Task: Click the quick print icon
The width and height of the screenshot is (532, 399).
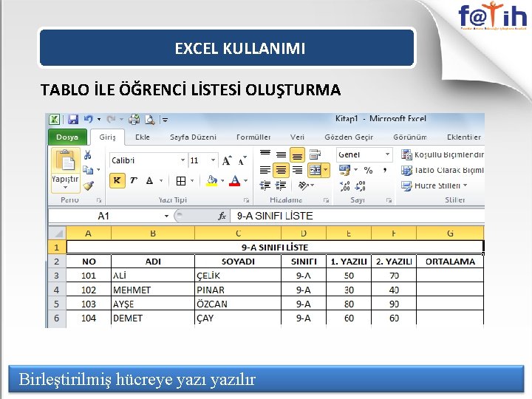Action: click(x=134, y=120)
